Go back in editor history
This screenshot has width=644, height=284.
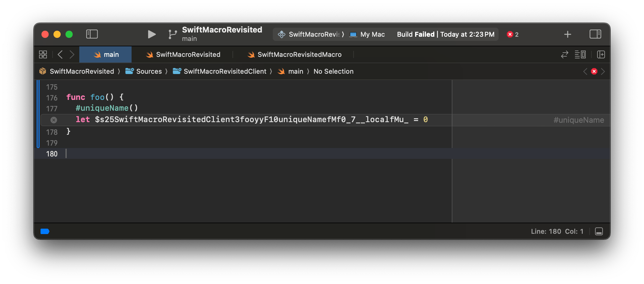click(x=60, y=54)
